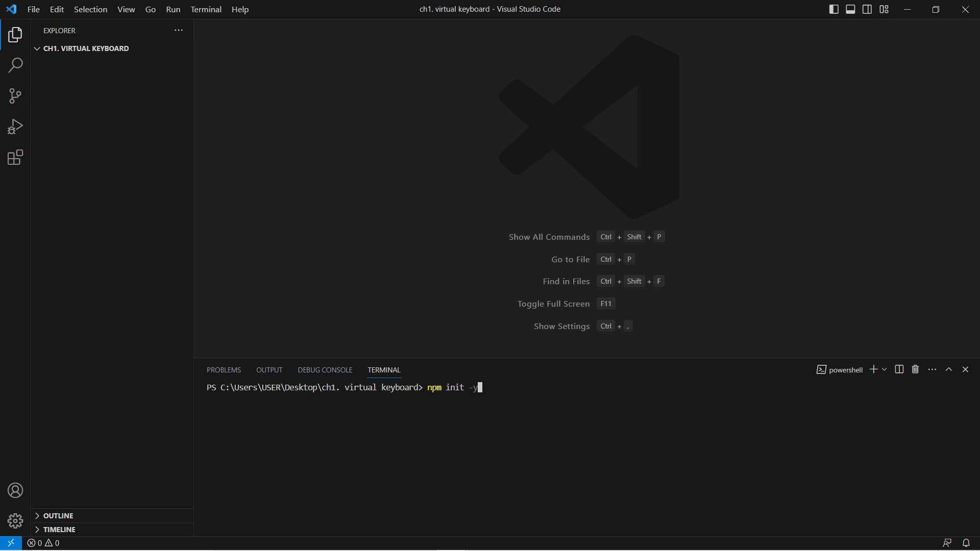Split the terminal panel
The height and width of the screenshot is (551, 980).
(x=899, y=369)
